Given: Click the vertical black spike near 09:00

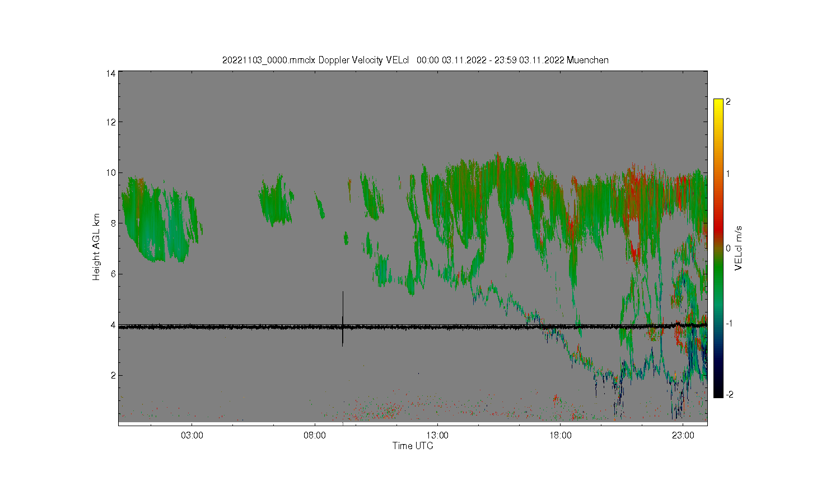Looking at the screenshot, I should coord(343,318).
